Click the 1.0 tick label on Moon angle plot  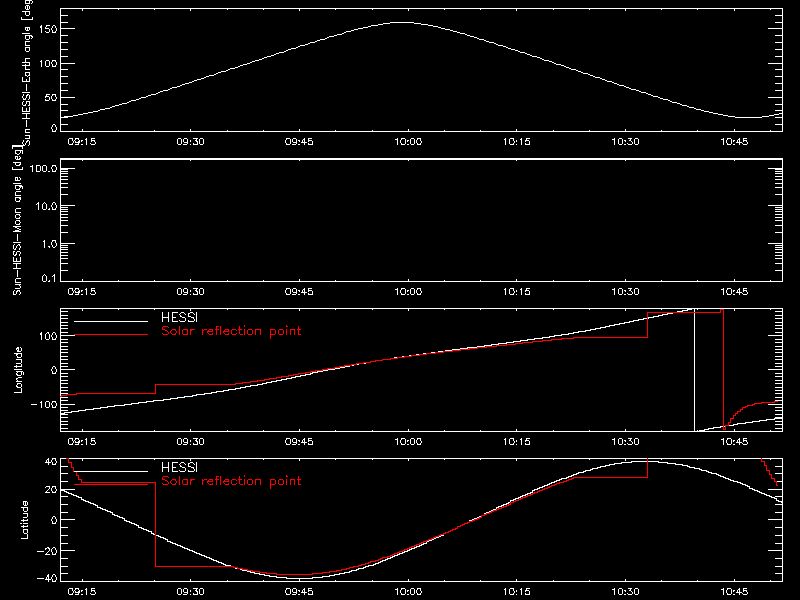tap(49, 244)
